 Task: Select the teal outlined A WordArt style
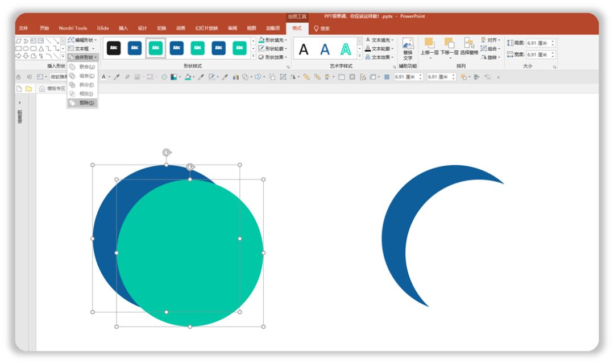point(346,49)
